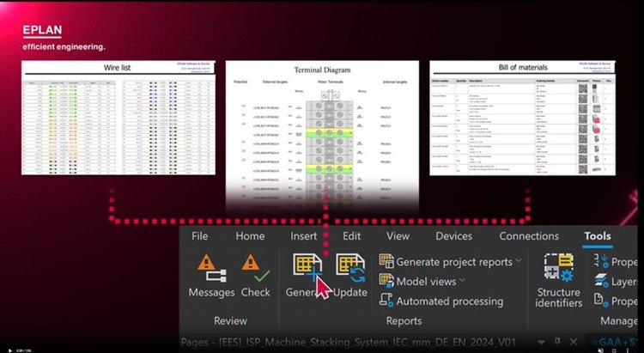Viewport: 644px width, 353px height.
Task: Click the Model views label
Action: point(426,282)
